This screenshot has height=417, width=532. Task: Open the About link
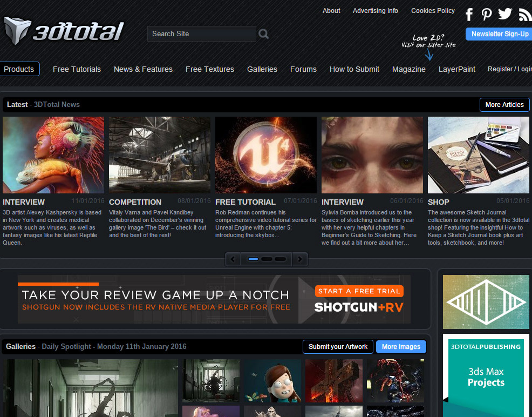[x=331, y=10]
